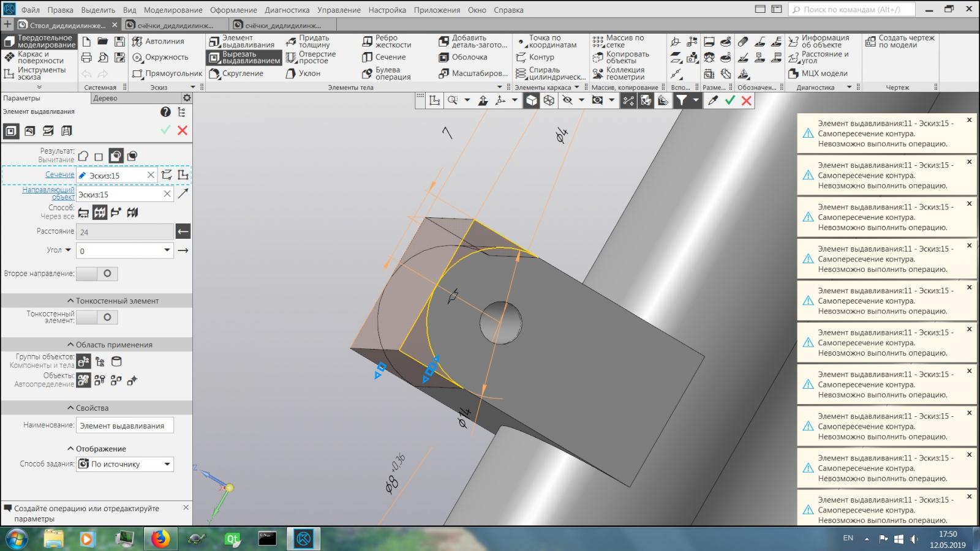Screen dimensions: 980x551
Task: Cancel operation with red X in parameters panel
Action: pos(183,130)
